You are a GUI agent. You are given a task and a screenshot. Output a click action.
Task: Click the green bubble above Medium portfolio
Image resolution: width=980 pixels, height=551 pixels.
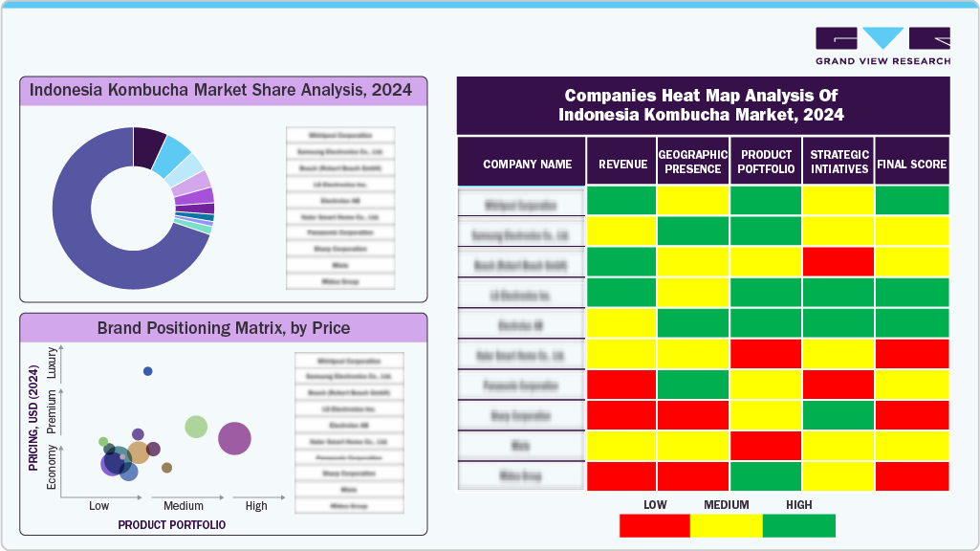pos(197,425)
